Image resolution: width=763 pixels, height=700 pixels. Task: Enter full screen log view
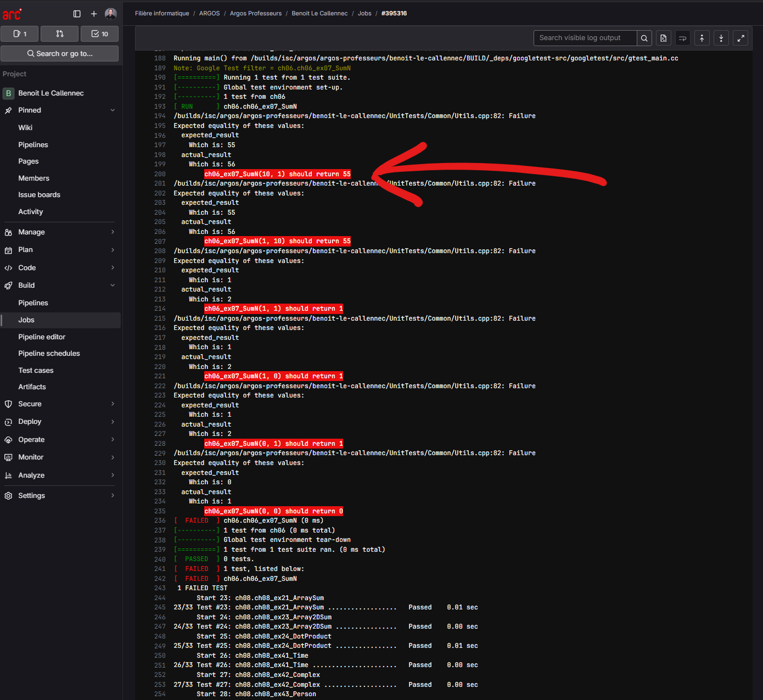pos(740,38)
